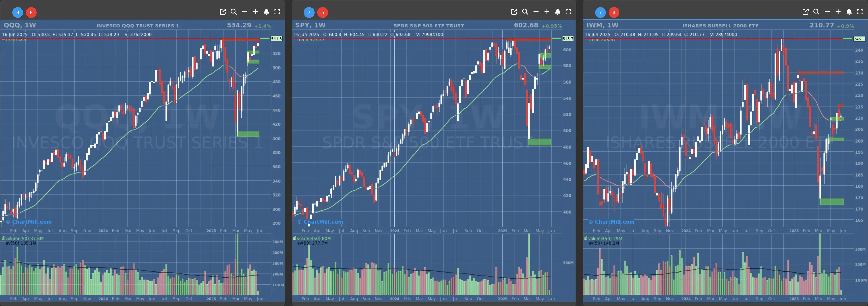Click the magnifier icon on SPY chart
Image resolution: width=868 pixels, height=306 pixels.
[x=525, y=12]
